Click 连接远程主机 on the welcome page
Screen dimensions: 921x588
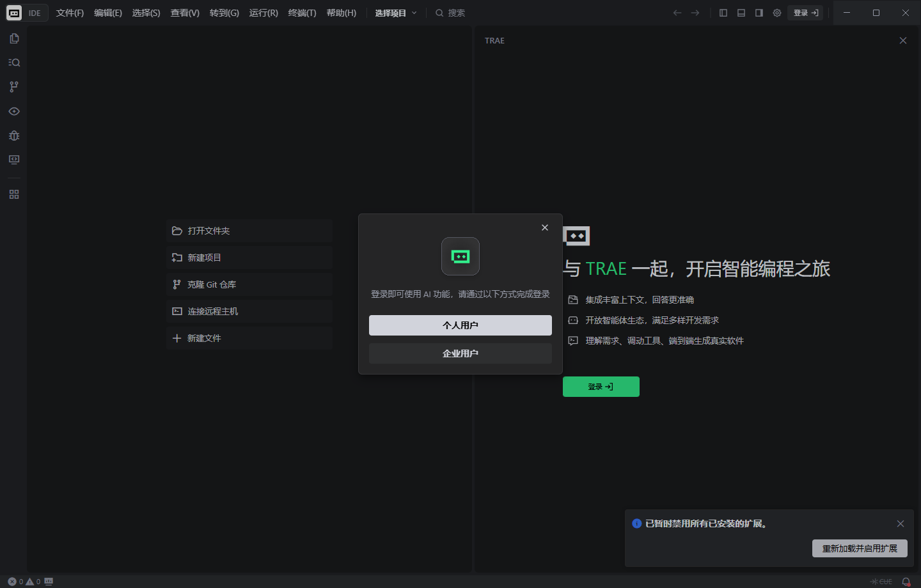coord(249,311)
